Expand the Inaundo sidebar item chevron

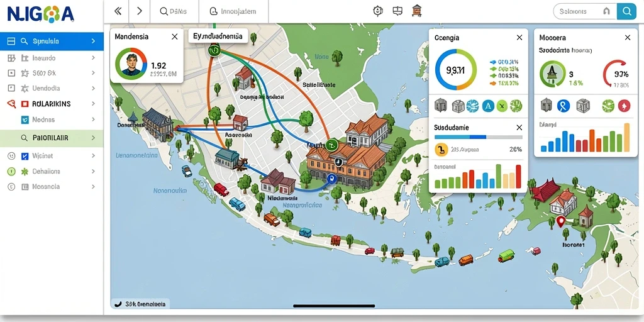click(x=93, y=58)
